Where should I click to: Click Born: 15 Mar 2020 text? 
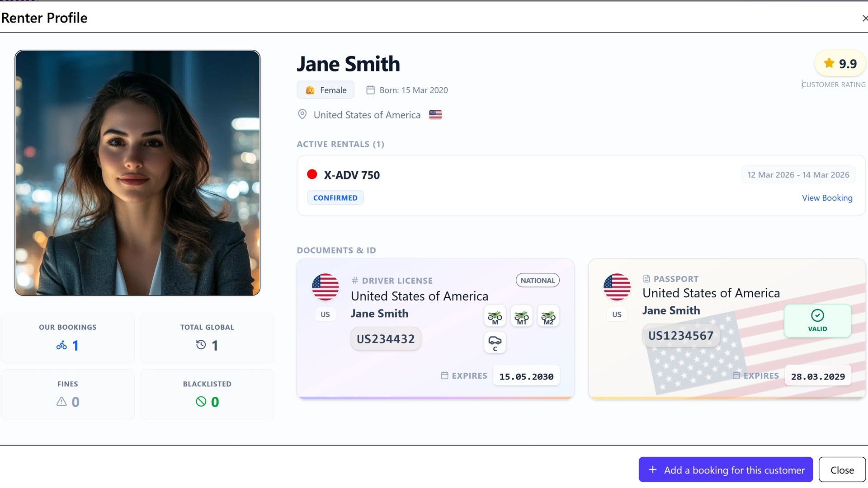(414, 90)
